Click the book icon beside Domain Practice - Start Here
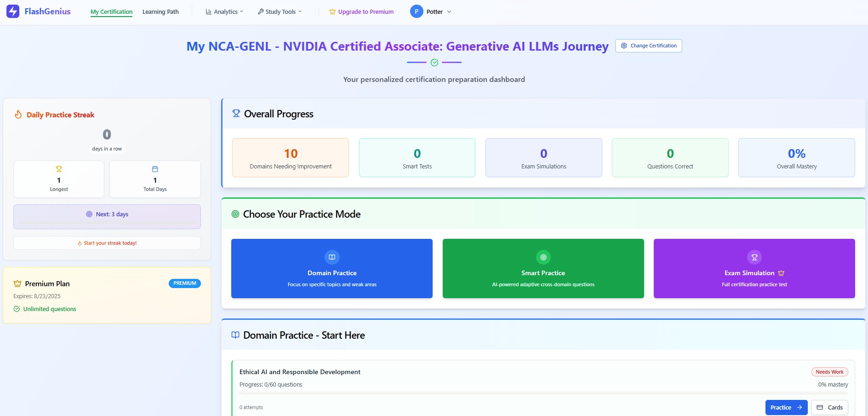Screen dimensions: 868x416 235,335
